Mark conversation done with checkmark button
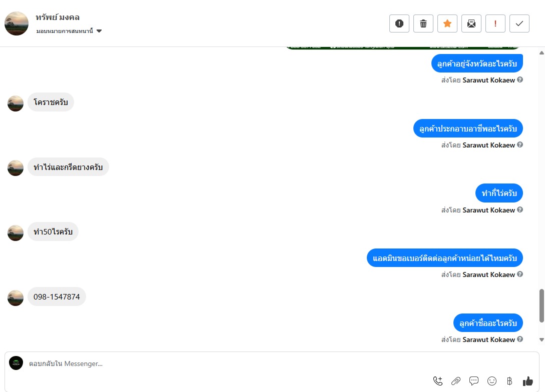 [x=519, y=23]
